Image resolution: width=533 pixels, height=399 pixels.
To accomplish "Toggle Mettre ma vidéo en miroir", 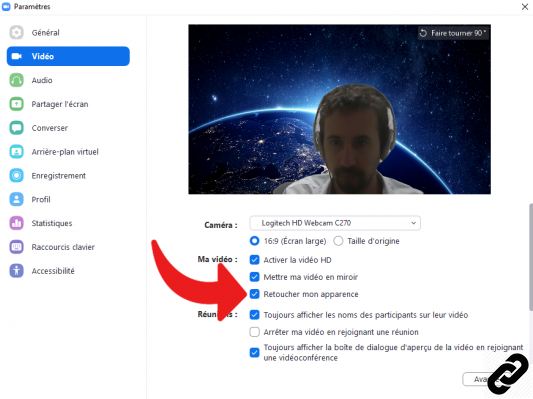I will click(x=254, y=277).
